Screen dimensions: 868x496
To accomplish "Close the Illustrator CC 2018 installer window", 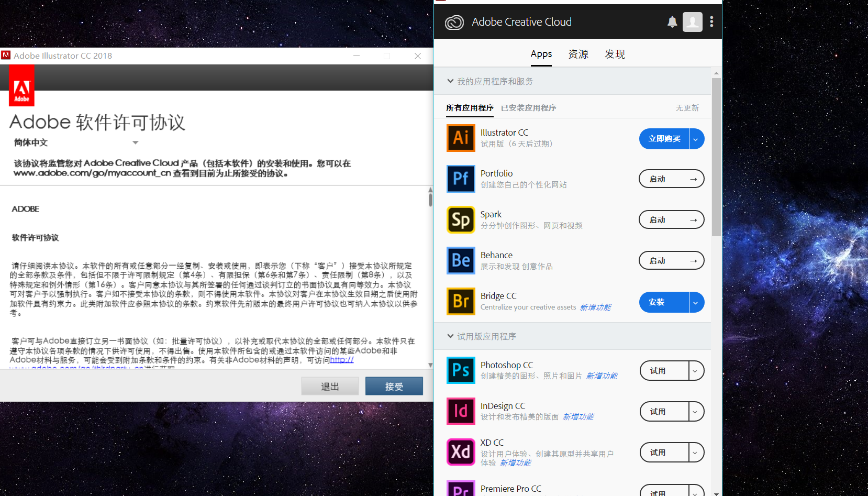I will (418, 56).
